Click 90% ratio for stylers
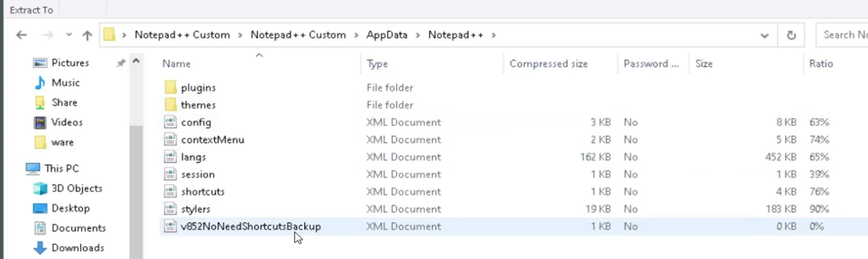 [819, 209]
